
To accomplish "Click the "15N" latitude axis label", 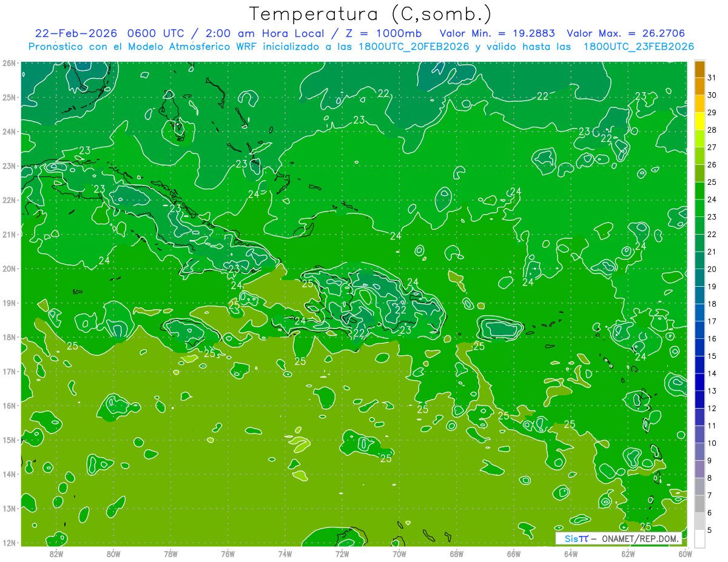I will pos(8,440).
